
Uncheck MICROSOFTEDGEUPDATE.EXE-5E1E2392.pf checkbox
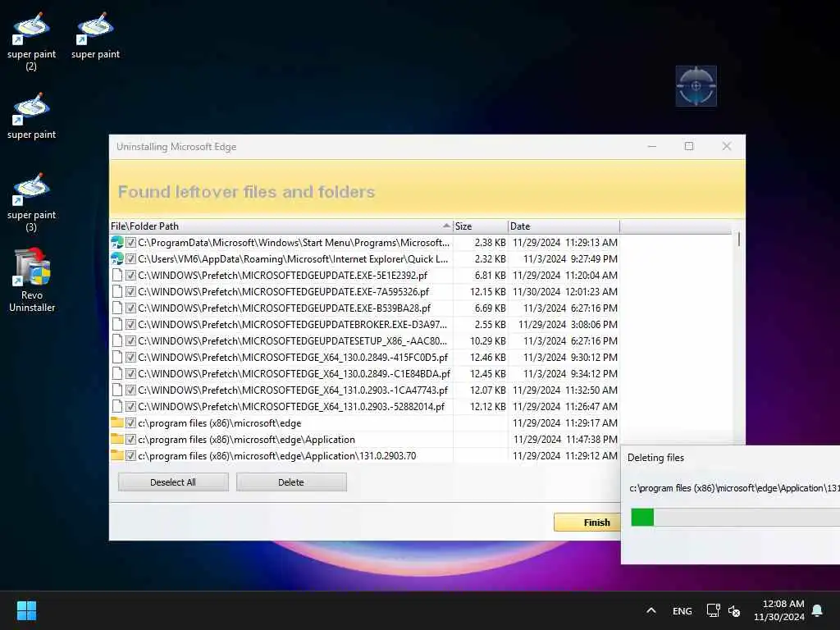click(130, 276)
